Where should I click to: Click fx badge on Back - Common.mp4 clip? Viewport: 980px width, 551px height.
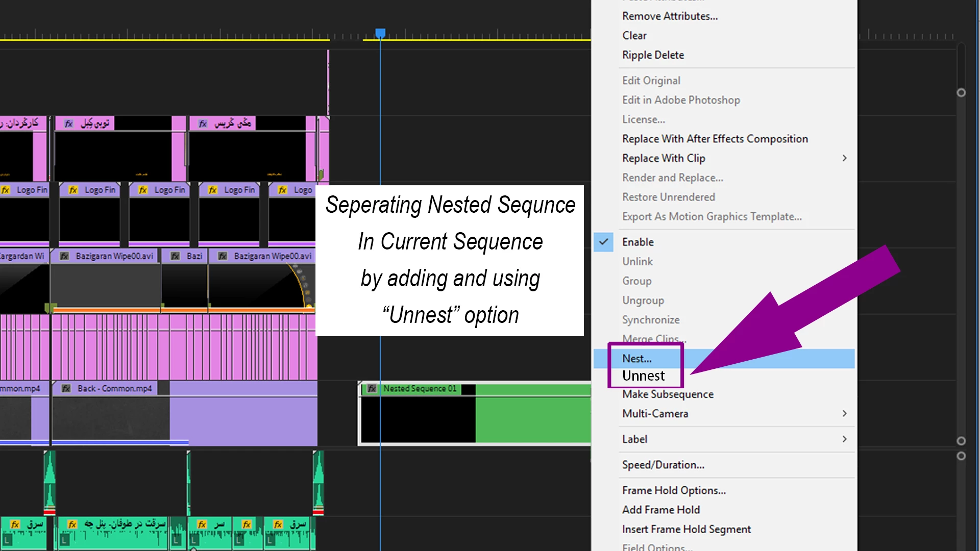(66, 389)
